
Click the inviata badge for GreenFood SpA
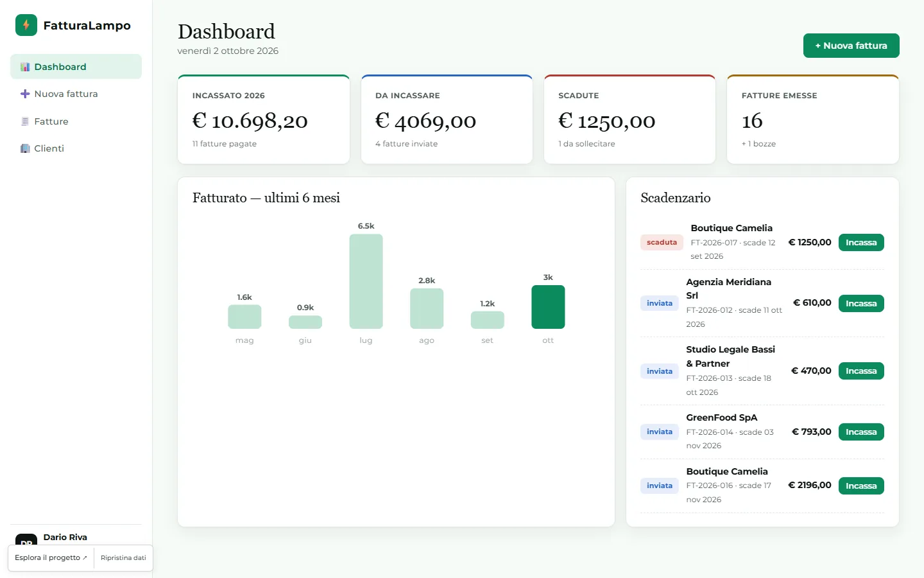(x=660, y=432)
